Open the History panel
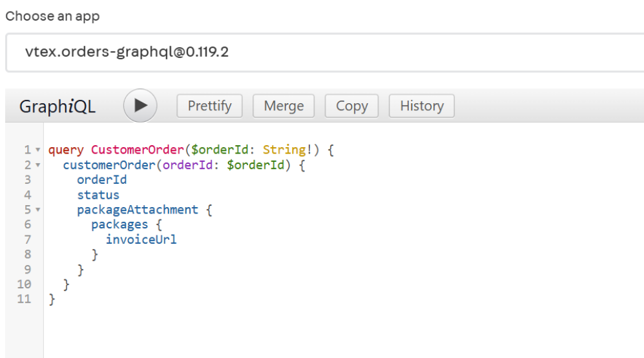This screenshot has height=358, width=644. click(422, 106)
